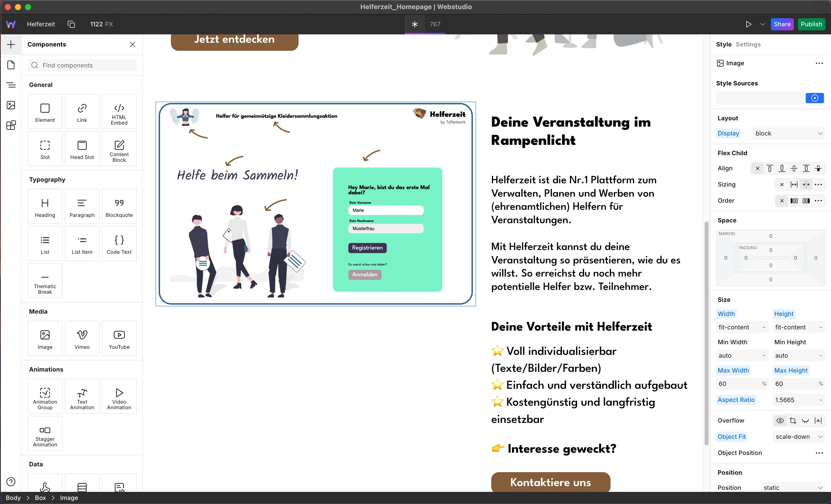Open the Width unit selector
This screenshot has height=504, width=831.
click(764, 327)
